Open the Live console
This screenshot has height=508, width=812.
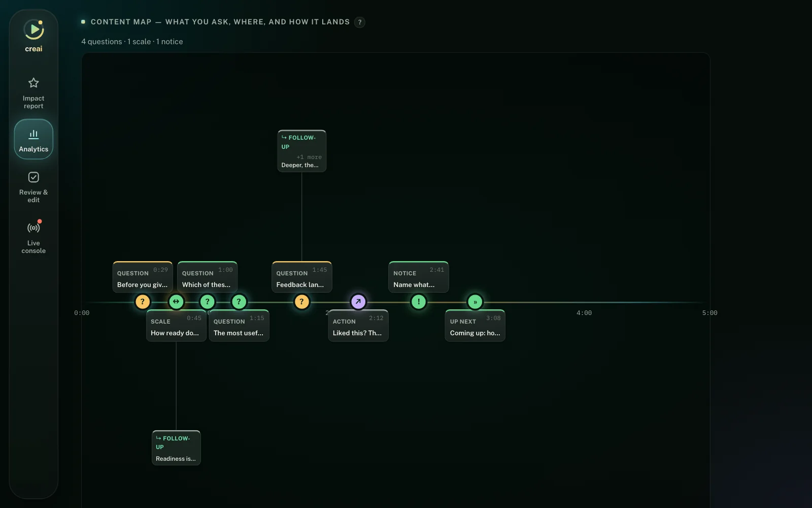pyautogui.click(x=33, y=238)
